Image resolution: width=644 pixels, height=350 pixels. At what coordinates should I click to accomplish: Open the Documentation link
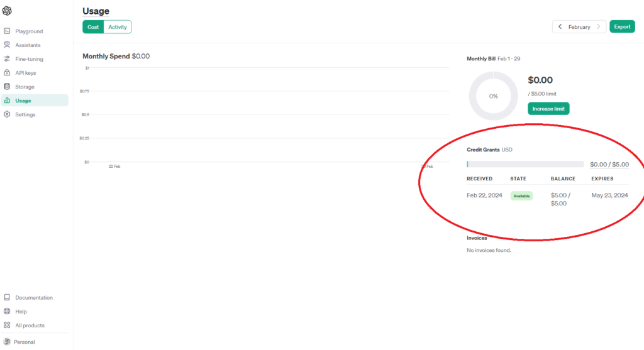[x=35, y=297]
